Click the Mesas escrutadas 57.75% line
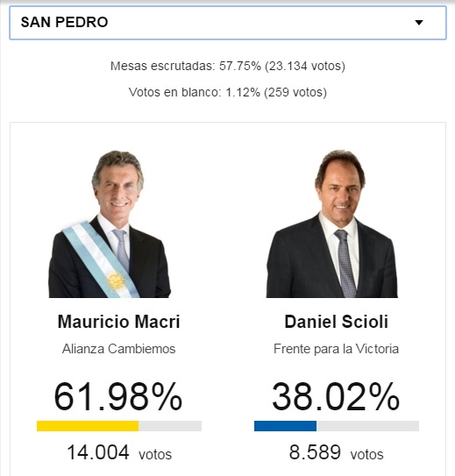Viewport: 455px width, 476px height. click(228, 66)
